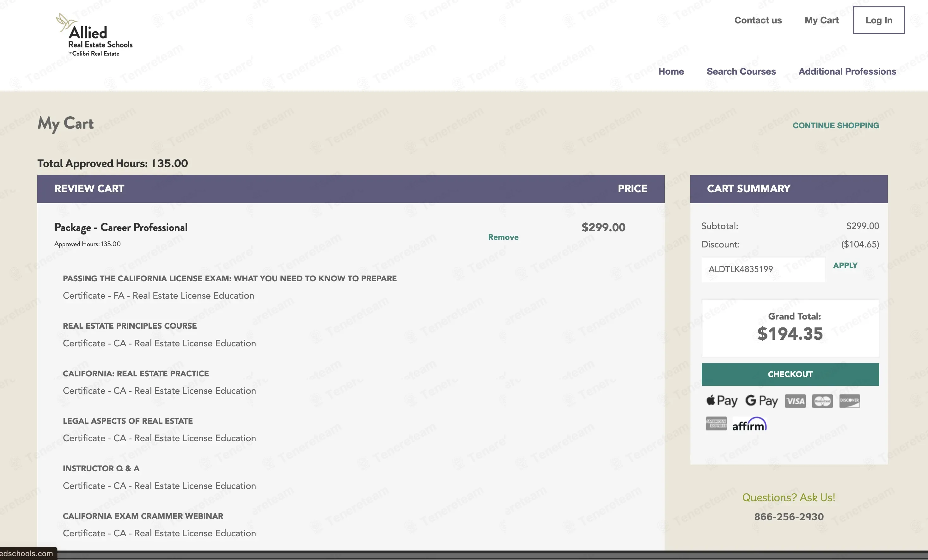Click the Mastercard icon

pos(822,401)
